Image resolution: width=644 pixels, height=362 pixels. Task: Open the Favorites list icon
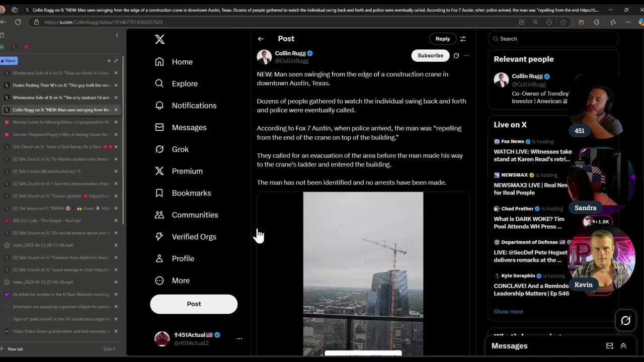613,22
